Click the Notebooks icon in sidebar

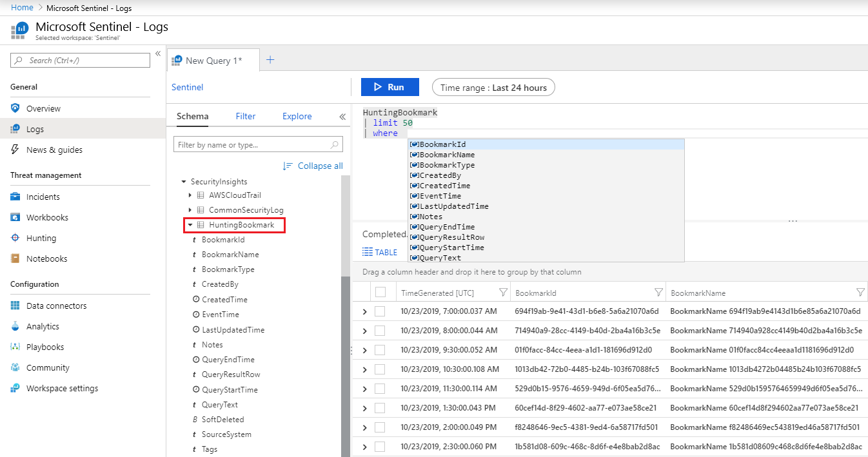(x=15, y=258)
